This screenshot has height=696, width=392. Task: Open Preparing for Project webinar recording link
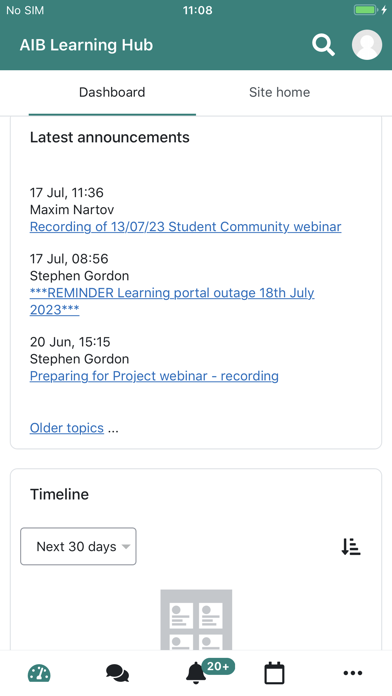click(x=154, y=376)
